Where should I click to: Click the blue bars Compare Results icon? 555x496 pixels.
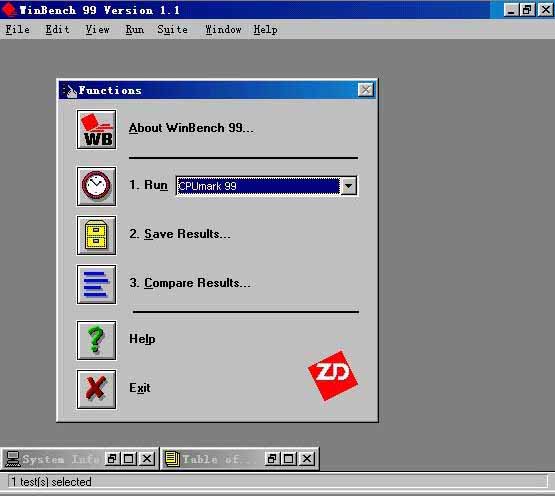click(96, 284)
